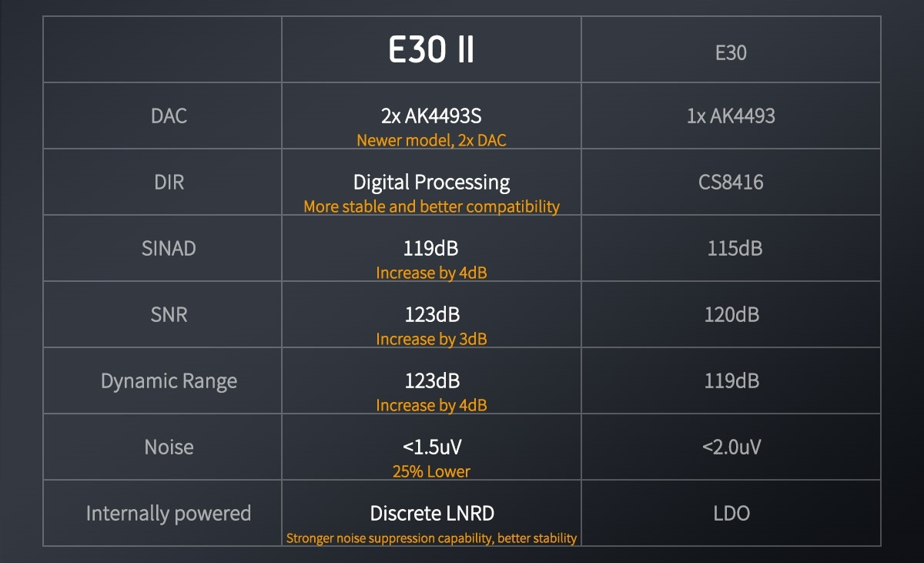924x563 pixels.
Task: Click the E30 II column header
Action: pos(431,50)
